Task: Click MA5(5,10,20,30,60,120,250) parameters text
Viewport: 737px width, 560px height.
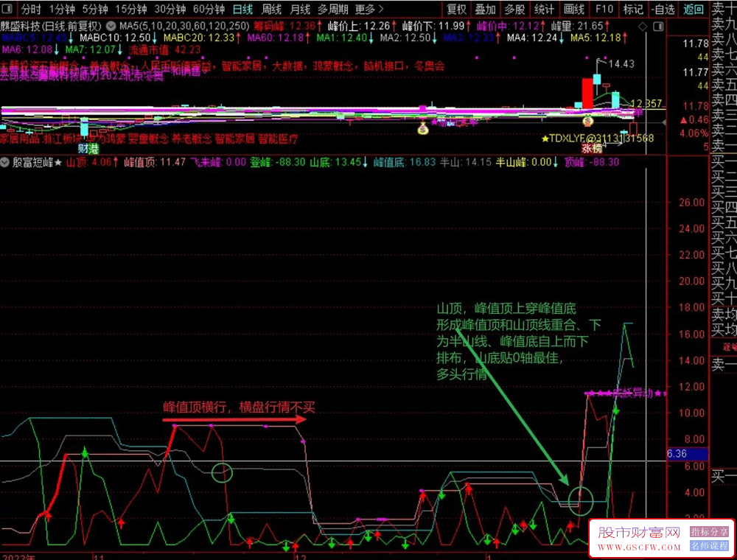Action: coord(184,26)
